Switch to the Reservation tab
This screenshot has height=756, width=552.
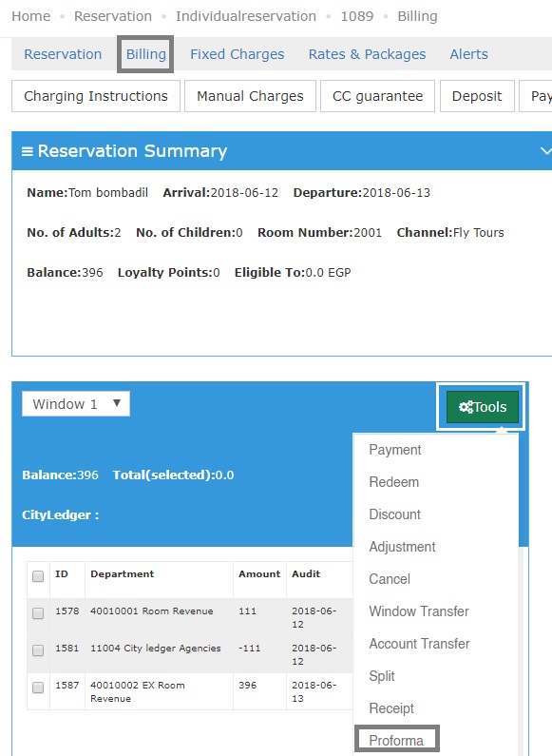(x=63, y=54)
